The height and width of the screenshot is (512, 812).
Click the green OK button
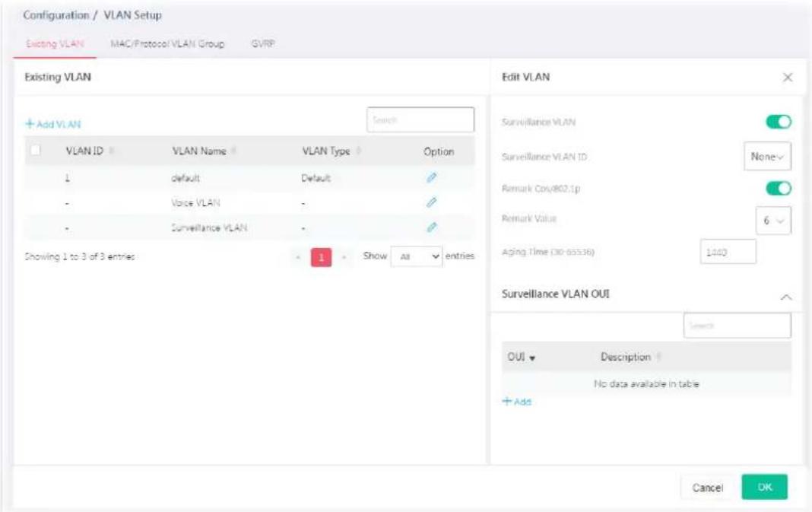point(764,487)
